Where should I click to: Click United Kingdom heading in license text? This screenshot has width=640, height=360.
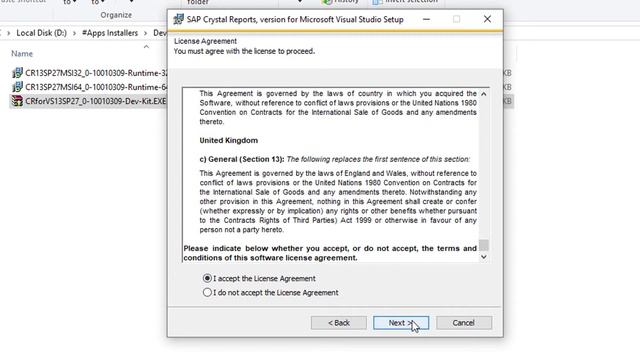(x=229, y=140)
